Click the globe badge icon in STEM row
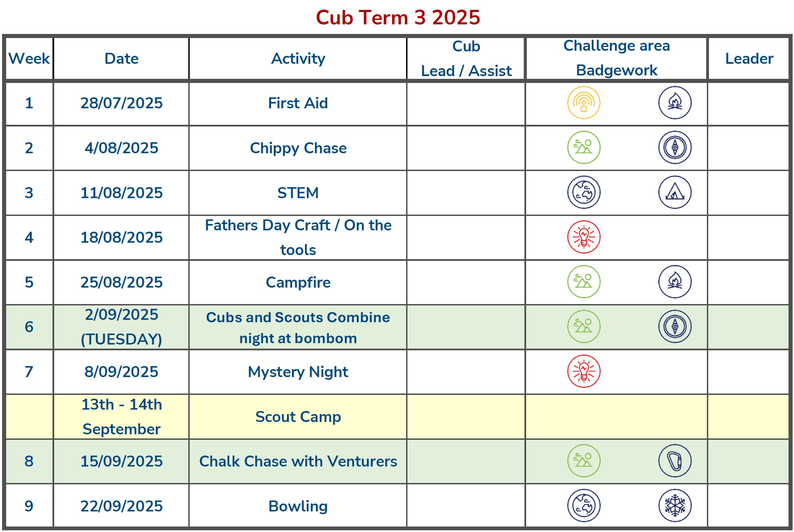 point(583,192)
